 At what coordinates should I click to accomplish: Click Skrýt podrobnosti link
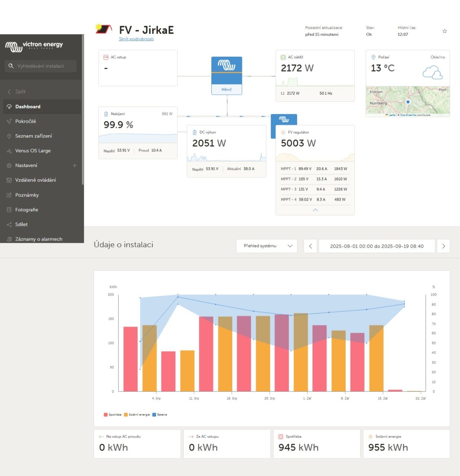(136, 39)
